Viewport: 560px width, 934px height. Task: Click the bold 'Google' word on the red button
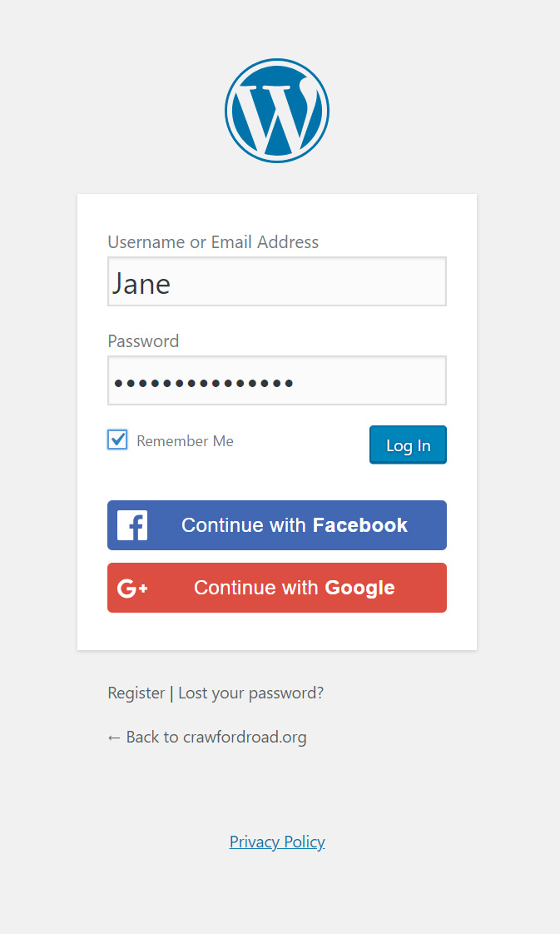(359, 588)
